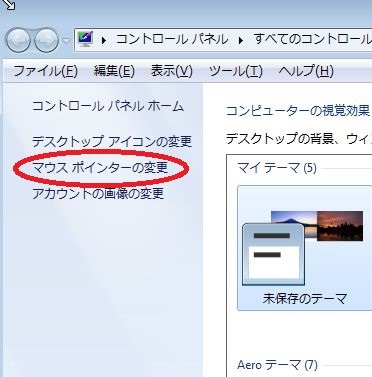Click the Personalization monitor icon in address bar
372x377 pixels.
85,39
